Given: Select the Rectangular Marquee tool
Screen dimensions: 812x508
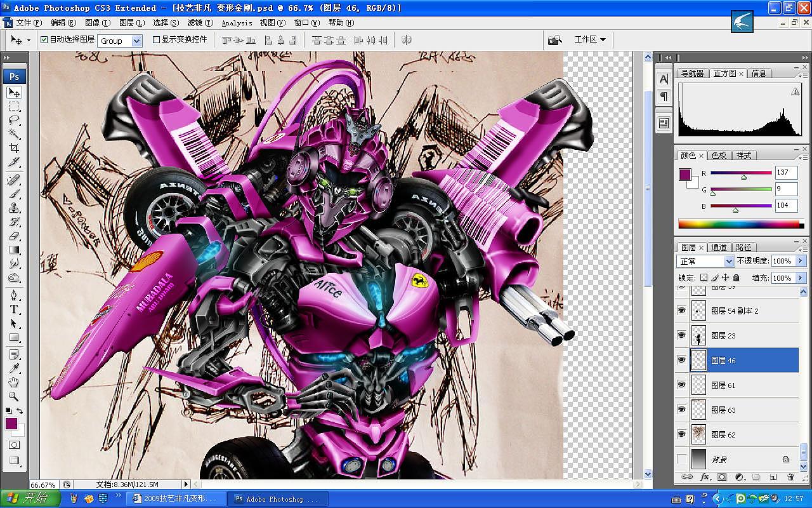Looking at the screenshot, I should (14, 106).
